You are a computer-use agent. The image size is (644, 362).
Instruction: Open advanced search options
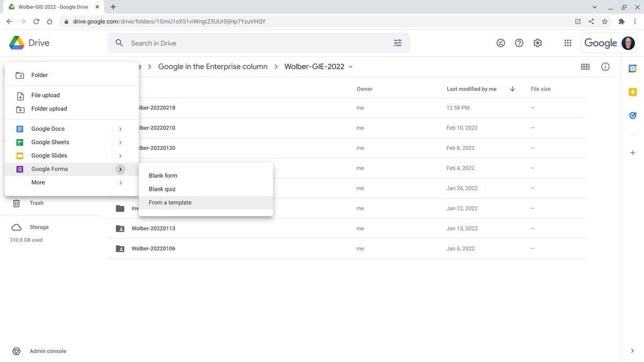click(398, 43)
